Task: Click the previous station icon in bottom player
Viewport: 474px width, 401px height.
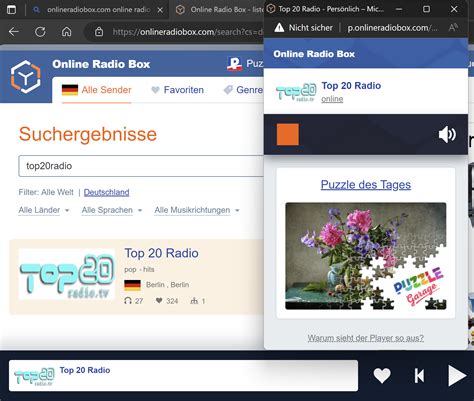Action: [x=419, y=376]
